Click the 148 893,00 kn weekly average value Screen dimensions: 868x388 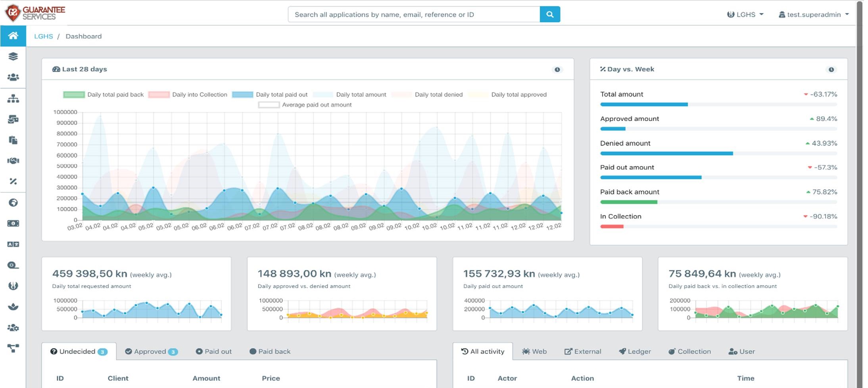click(294, 274)
